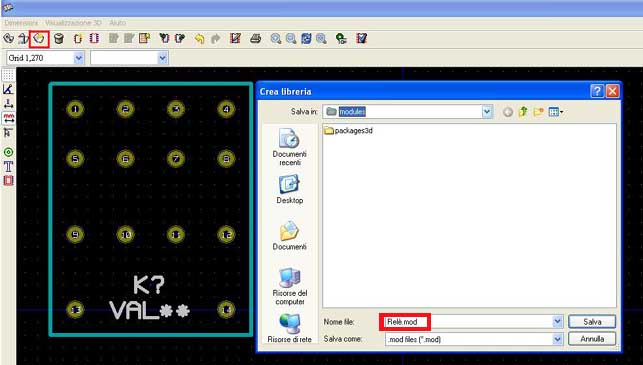Open the Visualizzazione 3D menu
643x365 pixels.
(74, 23)
